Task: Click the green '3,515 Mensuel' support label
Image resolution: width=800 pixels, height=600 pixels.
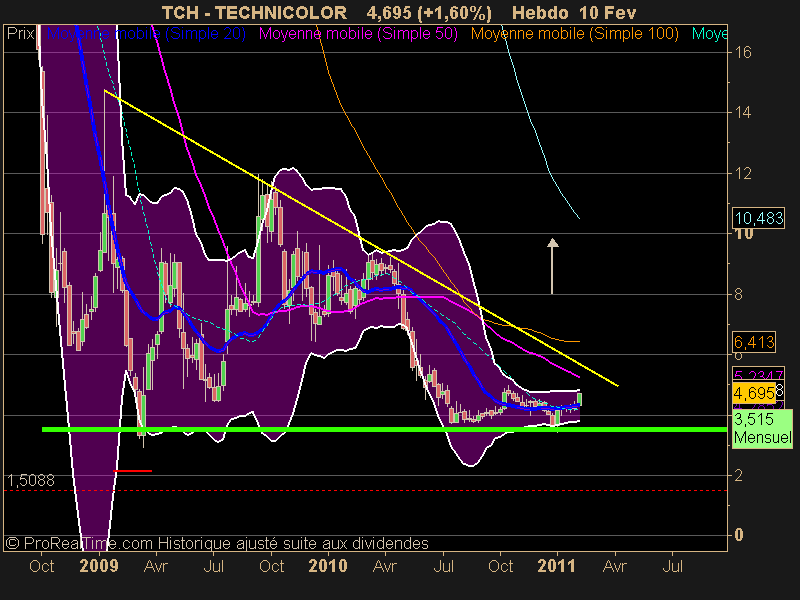Action: tap(762, 429)
